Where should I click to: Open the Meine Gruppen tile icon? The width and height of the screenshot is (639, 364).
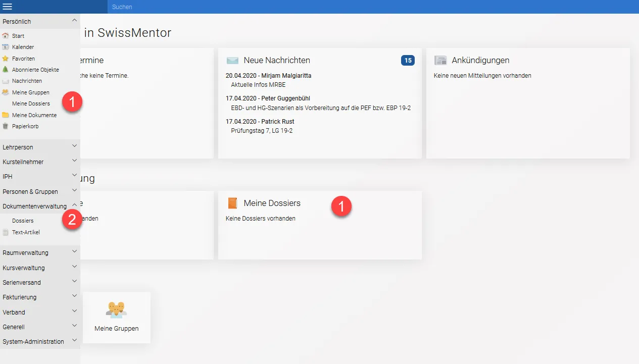(116, 309)
